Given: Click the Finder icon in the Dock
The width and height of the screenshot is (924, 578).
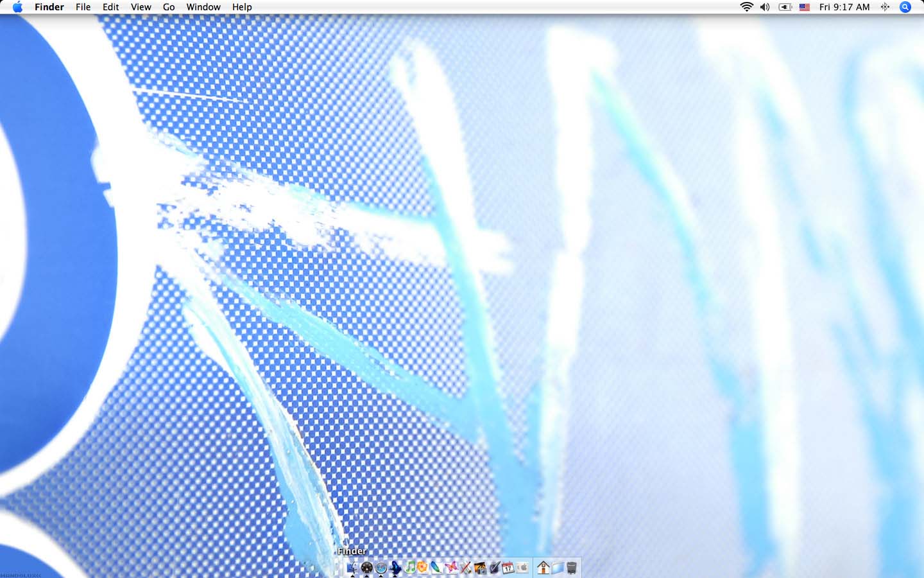Looking at the screenshot, I should [352, 568].
